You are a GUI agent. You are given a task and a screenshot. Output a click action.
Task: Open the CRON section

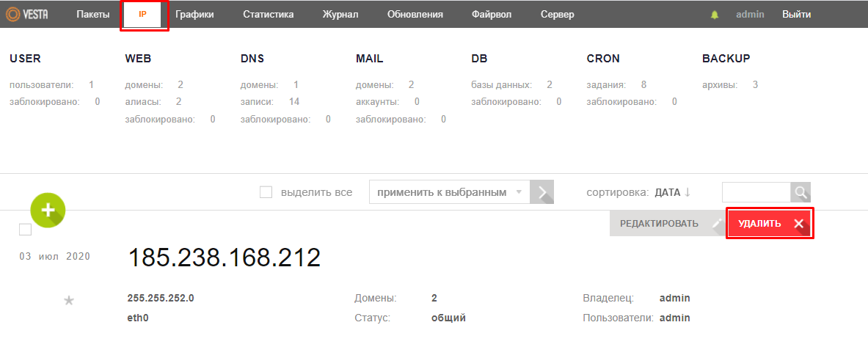pos(603,59)
